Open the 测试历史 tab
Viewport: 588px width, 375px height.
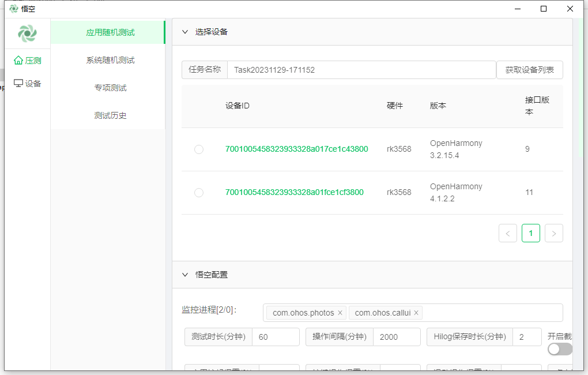[x=110, y=115]
